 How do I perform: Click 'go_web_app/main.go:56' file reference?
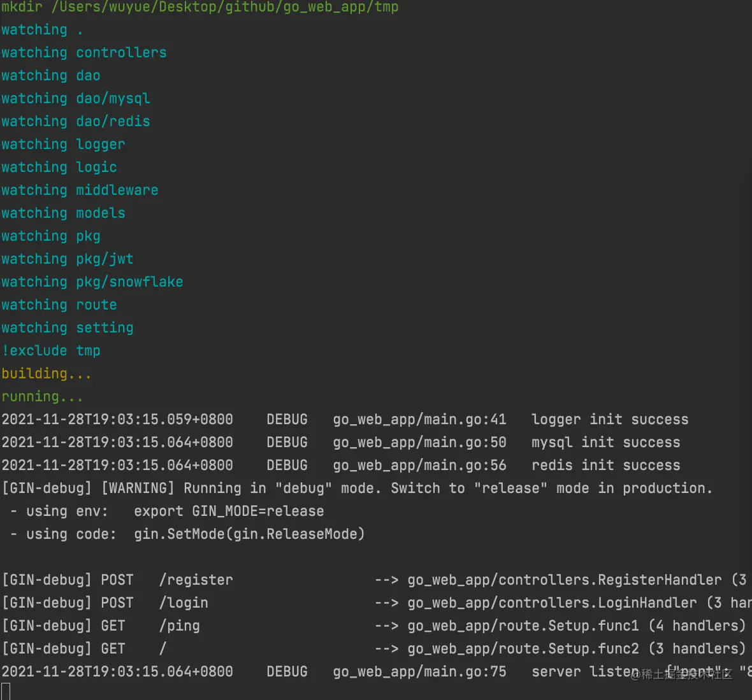(x=419, y=466)
